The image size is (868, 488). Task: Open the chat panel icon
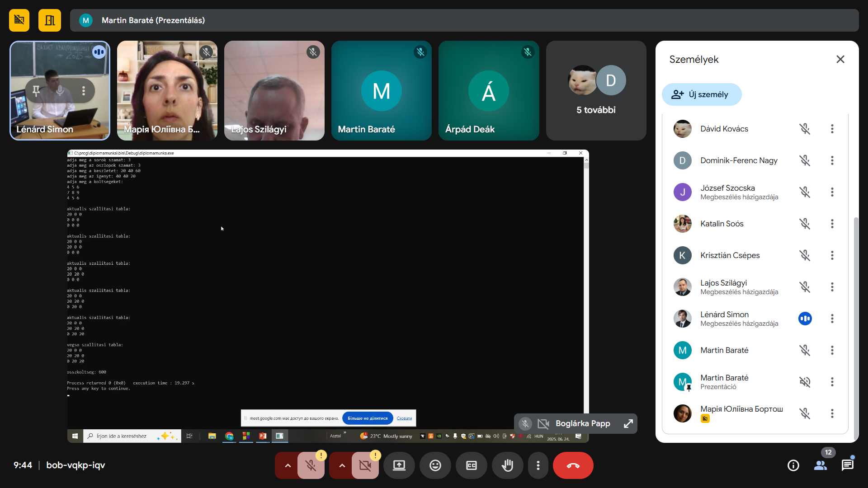coord(847,465)
